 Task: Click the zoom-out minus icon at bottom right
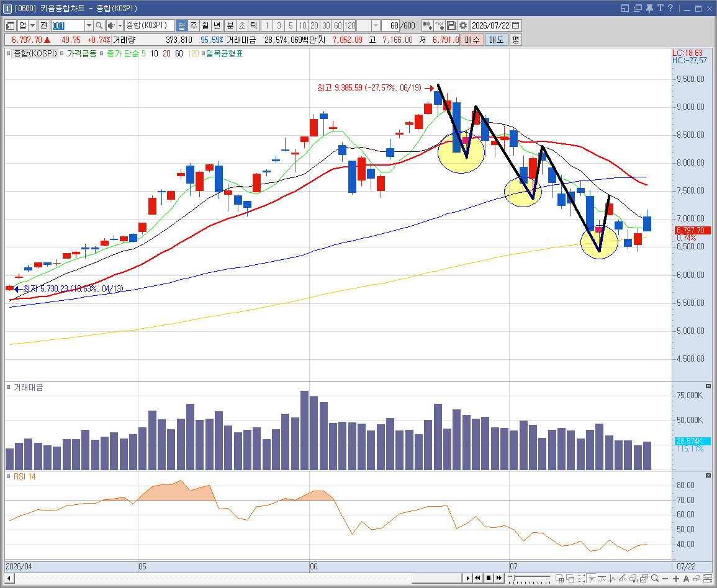pos(665,579)
